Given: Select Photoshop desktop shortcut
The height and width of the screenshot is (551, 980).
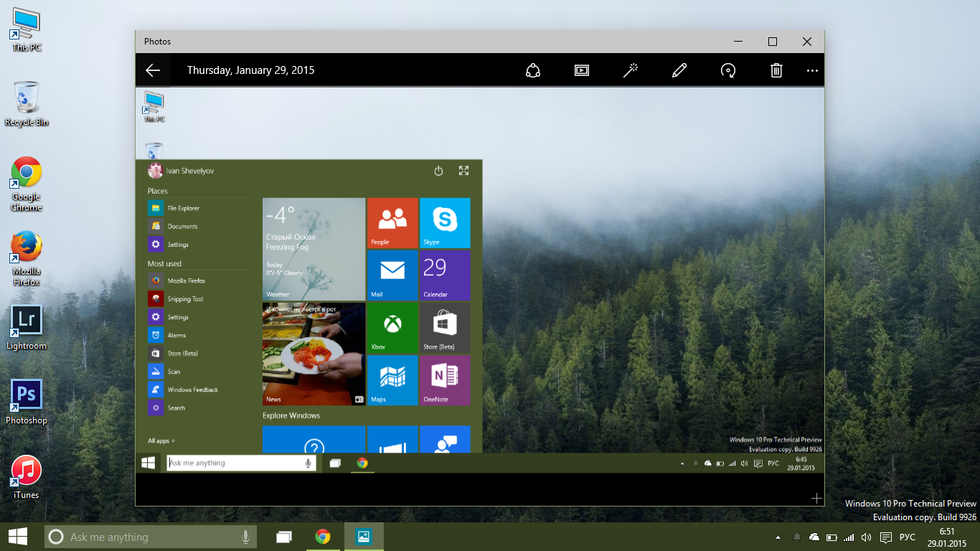Looking at the screenshot, I should coord(27,402).
